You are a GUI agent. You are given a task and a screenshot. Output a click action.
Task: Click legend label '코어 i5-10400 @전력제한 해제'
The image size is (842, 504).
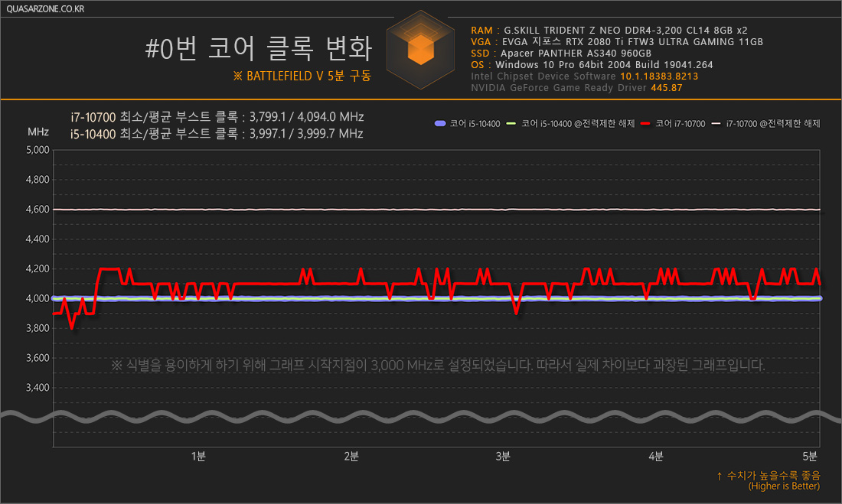tap(578, 123)
